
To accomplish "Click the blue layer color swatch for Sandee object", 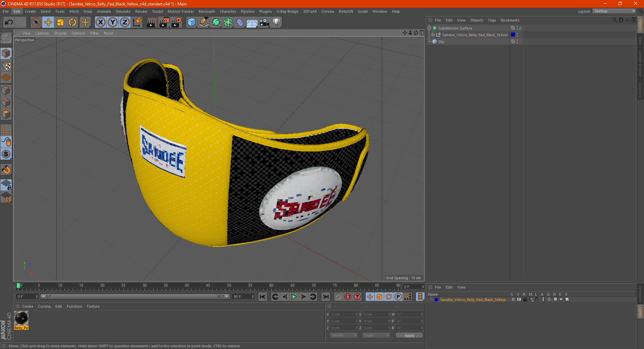I will pos(513,35).
